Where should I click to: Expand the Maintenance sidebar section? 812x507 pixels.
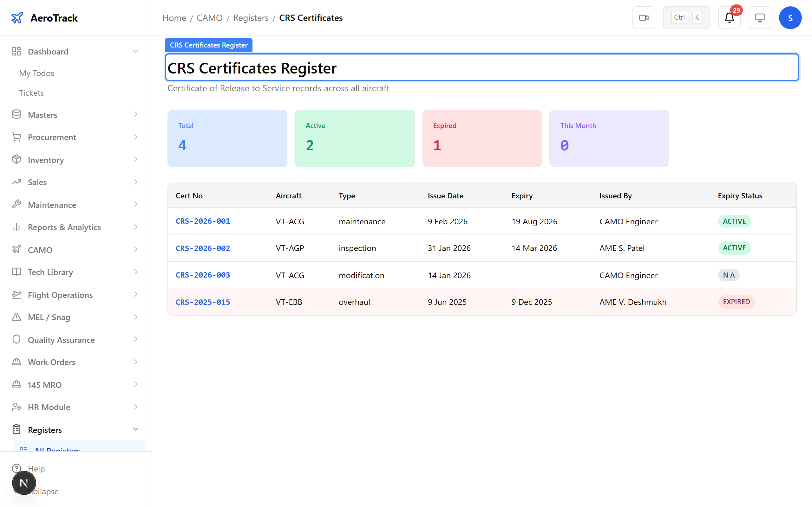(135, 205)
